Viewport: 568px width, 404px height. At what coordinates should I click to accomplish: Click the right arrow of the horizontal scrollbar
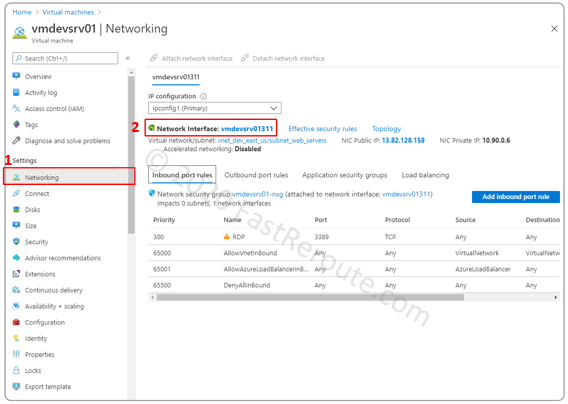(556, 297)
